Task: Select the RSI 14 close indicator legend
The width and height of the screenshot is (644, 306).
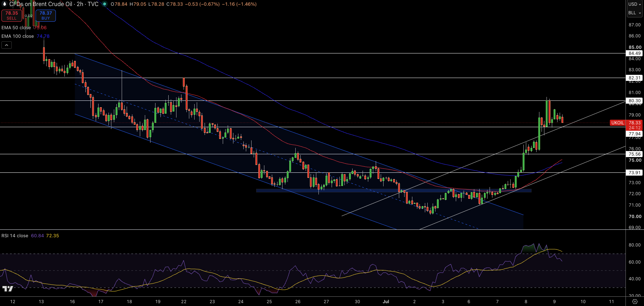Action: click(x=15, y=236)
